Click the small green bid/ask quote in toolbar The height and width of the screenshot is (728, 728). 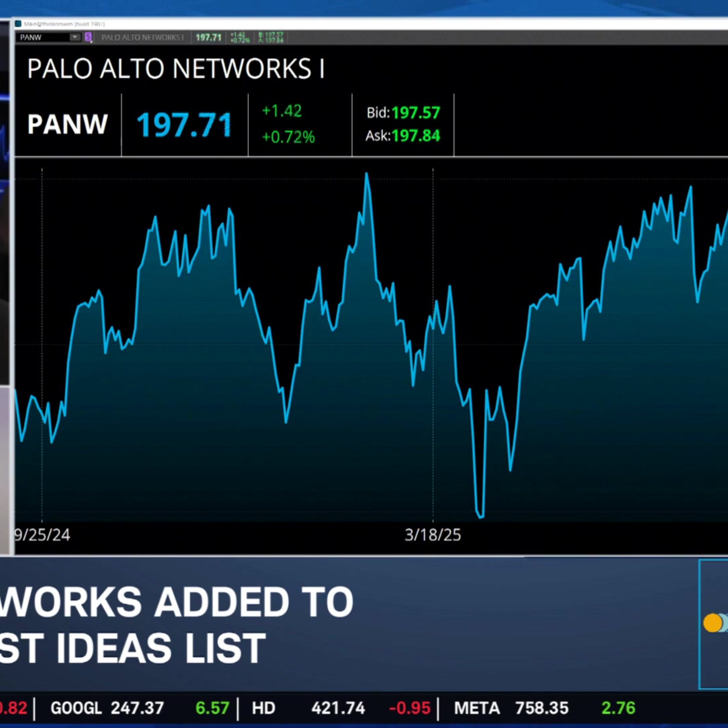tap(271, 38)
